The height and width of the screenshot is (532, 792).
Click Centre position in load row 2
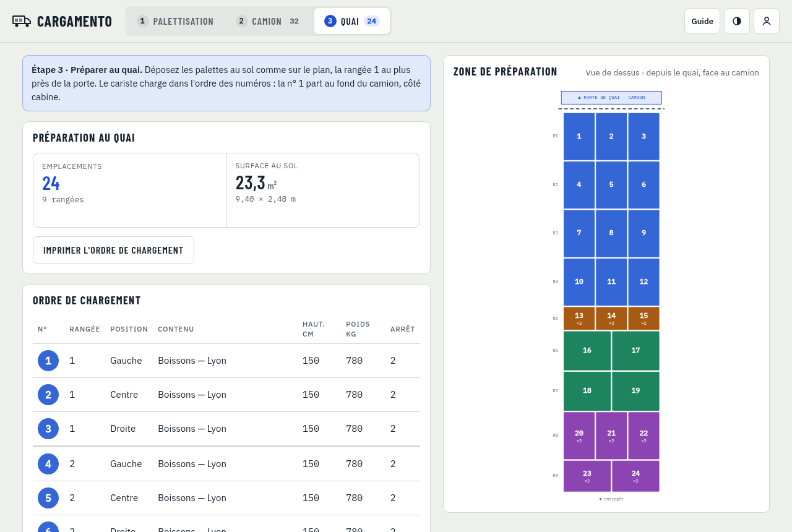point(124,395)
